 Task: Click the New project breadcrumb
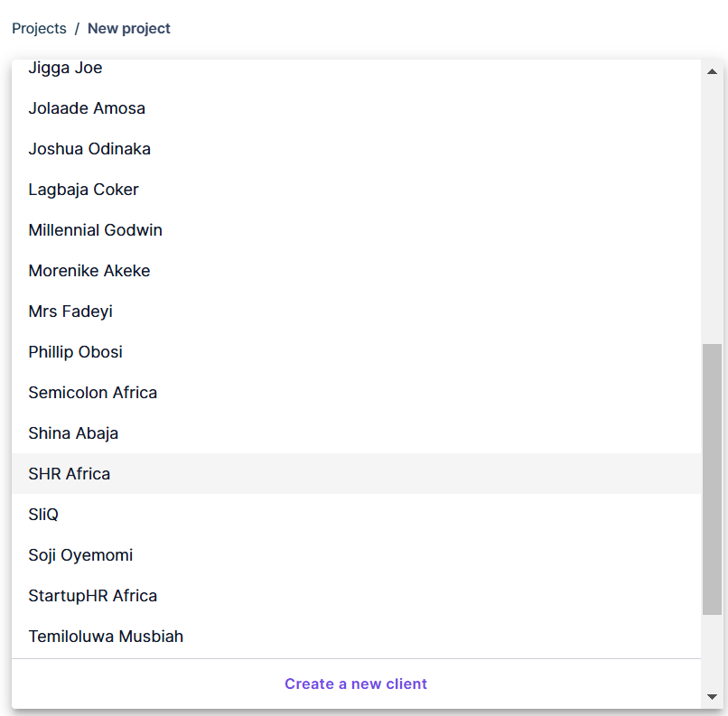pyautogui.click(x=128, y=28)
